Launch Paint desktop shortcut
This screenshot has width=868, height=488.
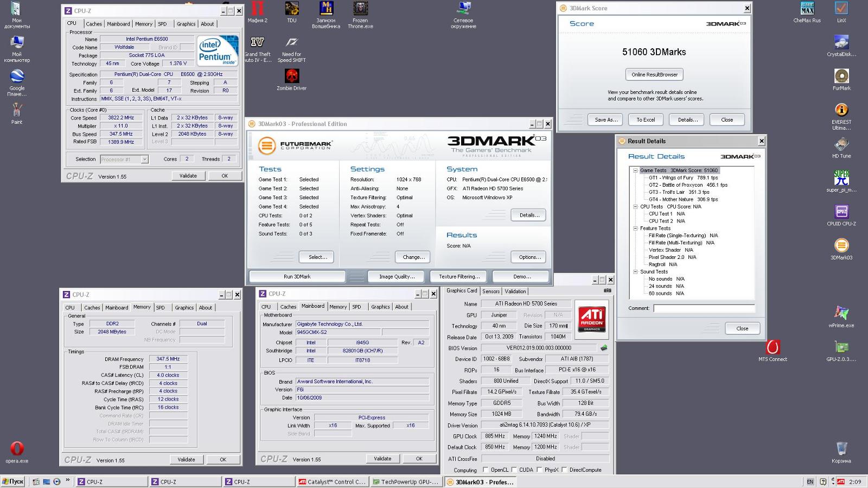pos(17,114)
